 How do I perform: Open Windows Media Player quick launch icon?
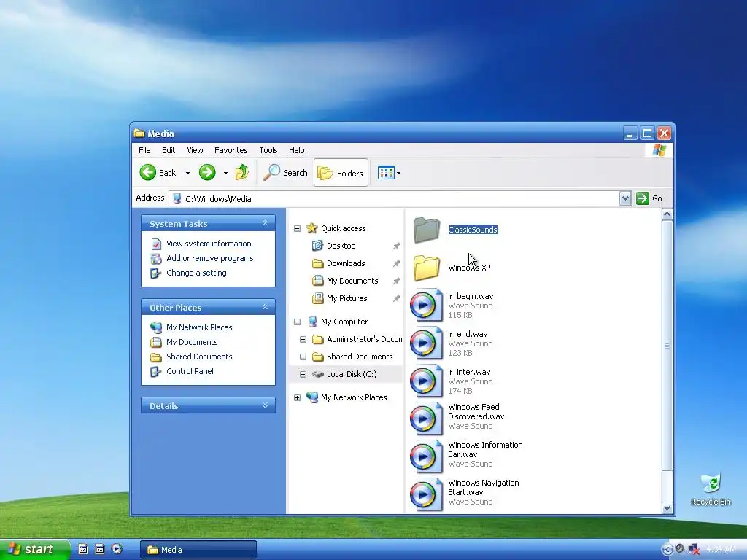(x=117, y=549)
